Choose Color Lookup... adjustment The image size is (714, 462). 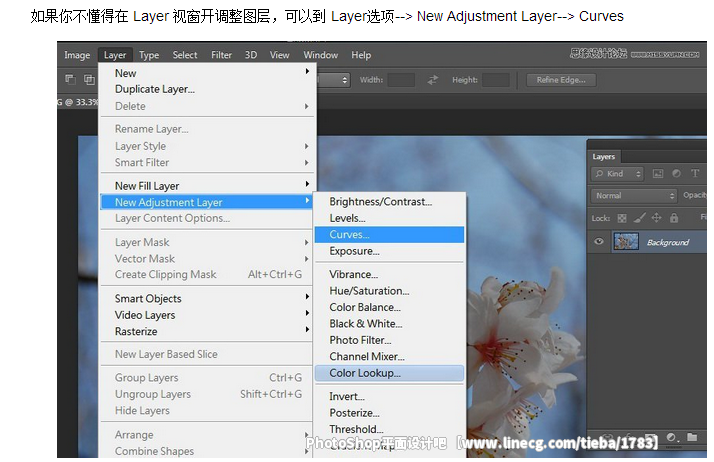(389, 373)
